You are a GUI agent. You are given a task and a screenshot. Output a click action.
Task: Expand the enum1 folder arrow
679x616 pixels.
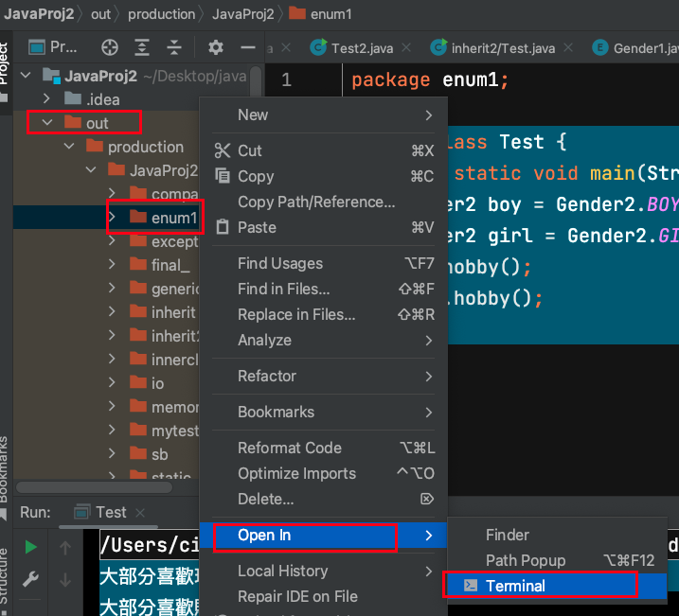point(113,219)
